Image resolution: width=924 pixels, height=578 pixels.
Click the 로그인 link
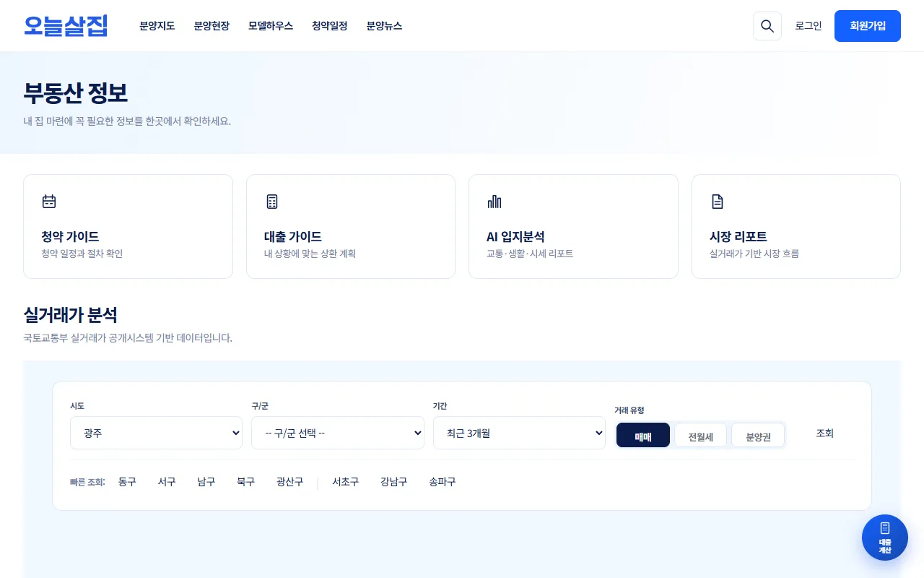(808, 26)
